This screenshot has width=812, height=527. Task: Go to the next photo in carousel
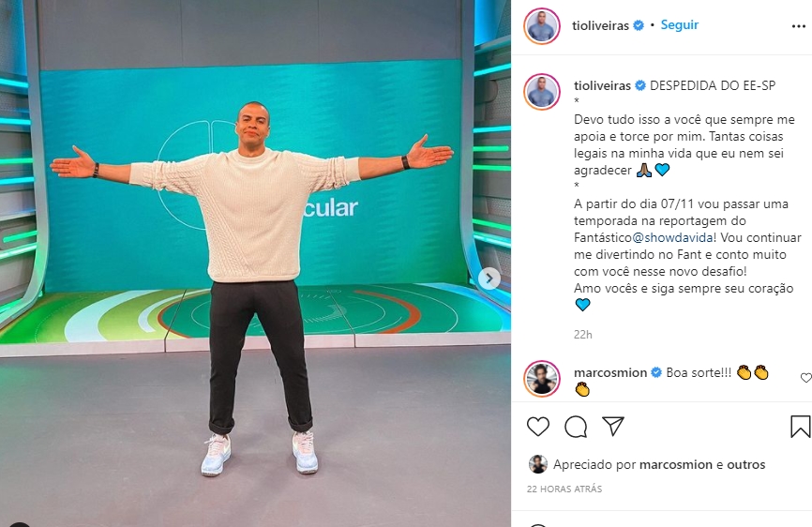click(489, 279)
